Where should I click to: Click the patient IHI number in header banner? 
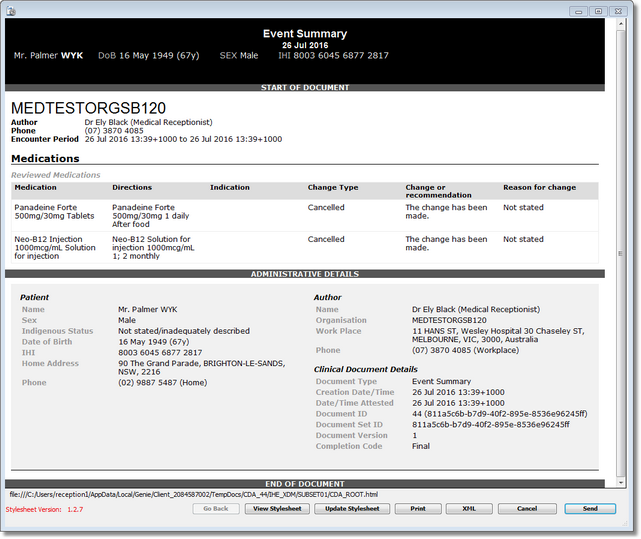(333, 56)
